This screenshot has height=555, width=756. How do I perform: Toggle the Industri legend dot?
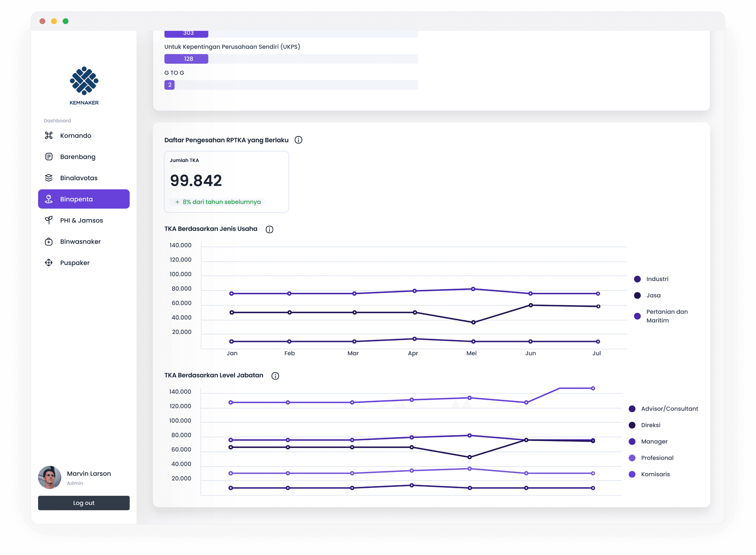637,279
